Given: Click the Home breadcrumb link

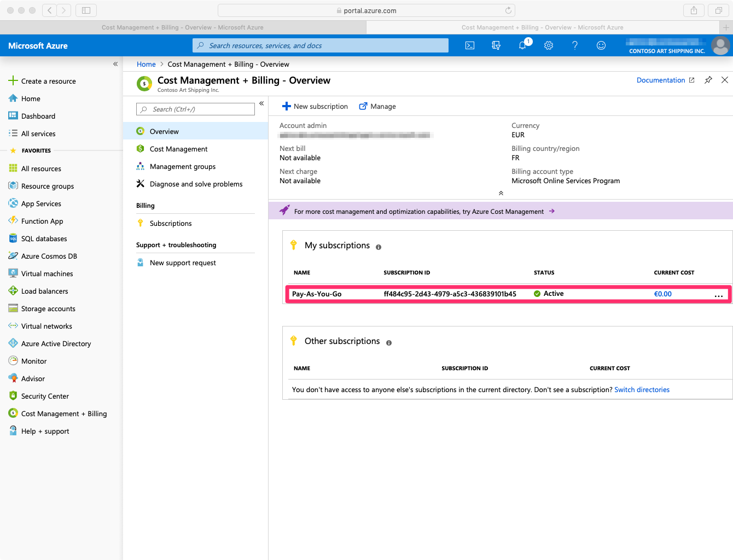Looking at the screenshot, I should 146,64.
